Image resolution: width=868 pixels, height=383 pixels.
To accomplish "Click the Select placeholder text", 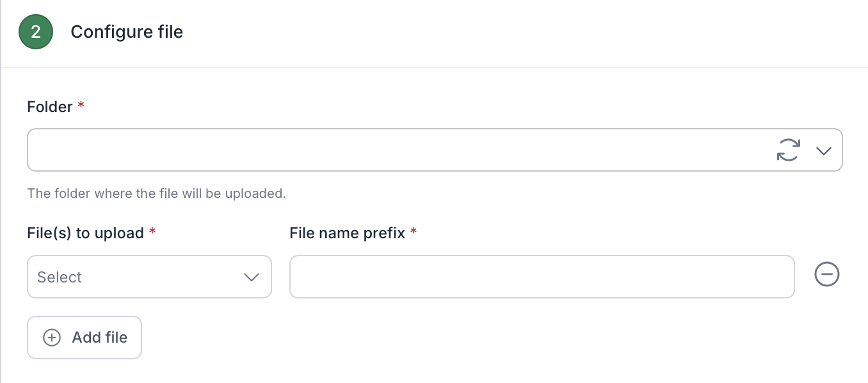I will (60, 277).
